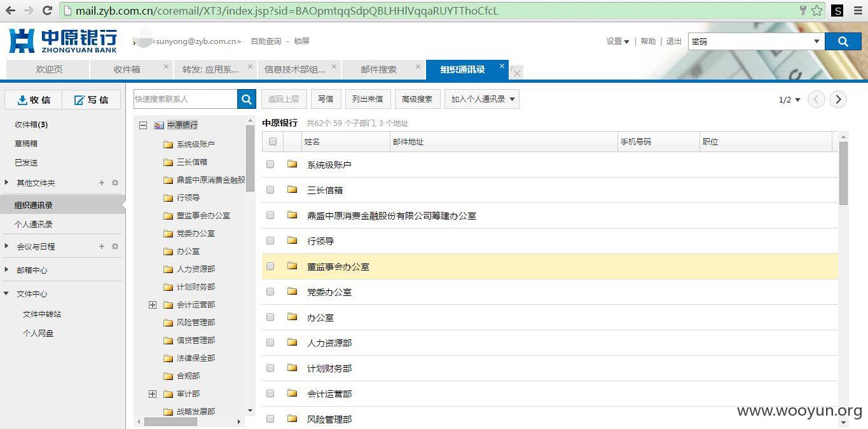Open 草稿箱 in the sidebar
This screenshot has width=868, height=429.
point(26,144)
